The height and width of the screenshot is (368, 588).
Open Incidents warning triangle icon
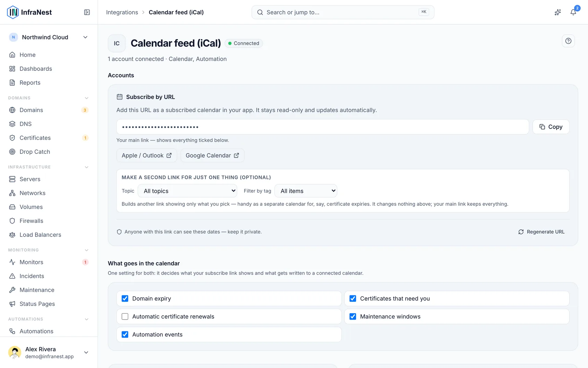coord(12,276)
